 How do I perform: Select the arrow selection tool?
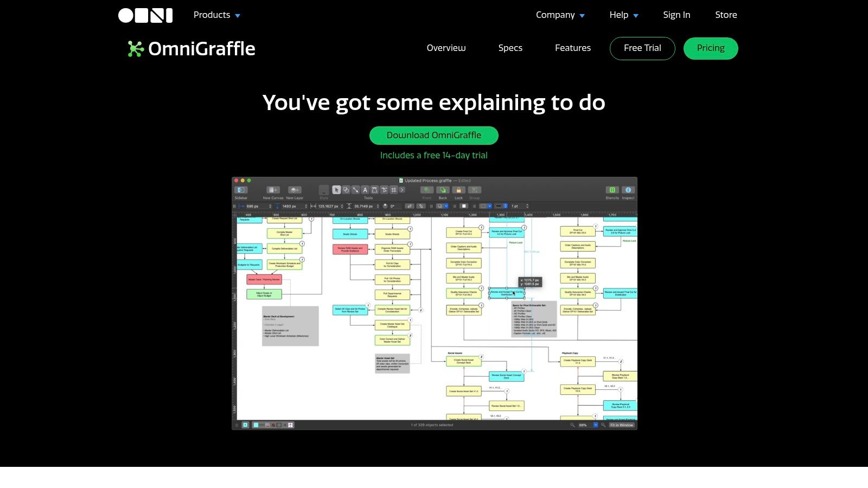(337, 190)
